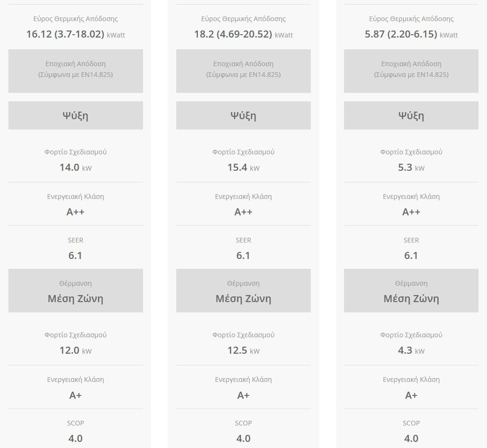This screenshot has width=487, height=448.
Task: Select the 15.4 kW cooling design load
Action: point(243,167)
